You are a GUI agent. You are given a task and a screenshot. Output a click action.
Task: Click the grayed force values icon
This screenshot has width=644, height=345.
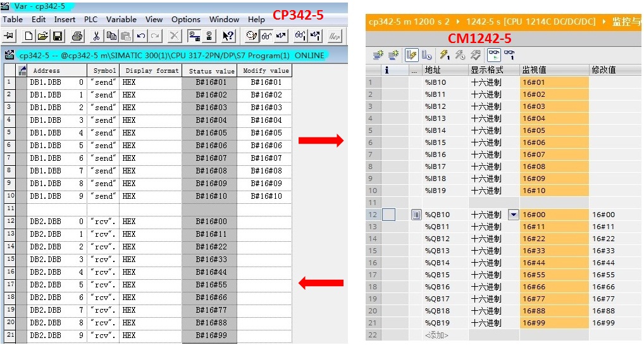point(335,36)
